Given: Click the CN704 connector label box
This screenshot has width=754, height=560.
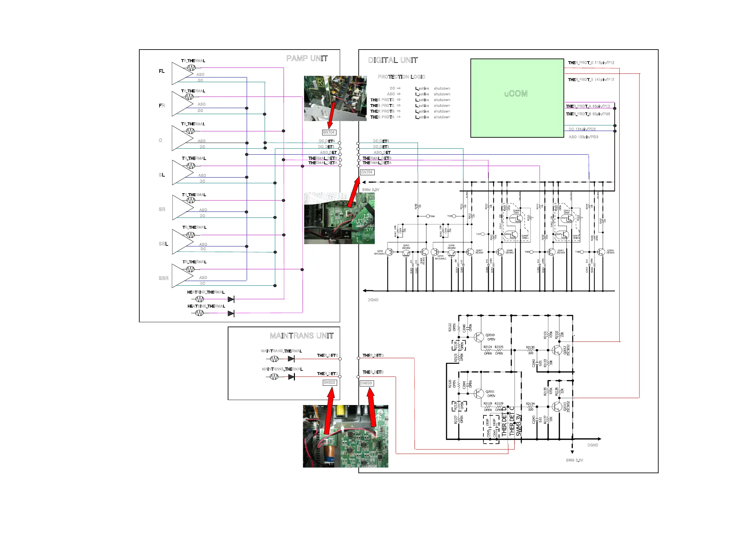Looking at the screenshot, I should click(367, 172).
